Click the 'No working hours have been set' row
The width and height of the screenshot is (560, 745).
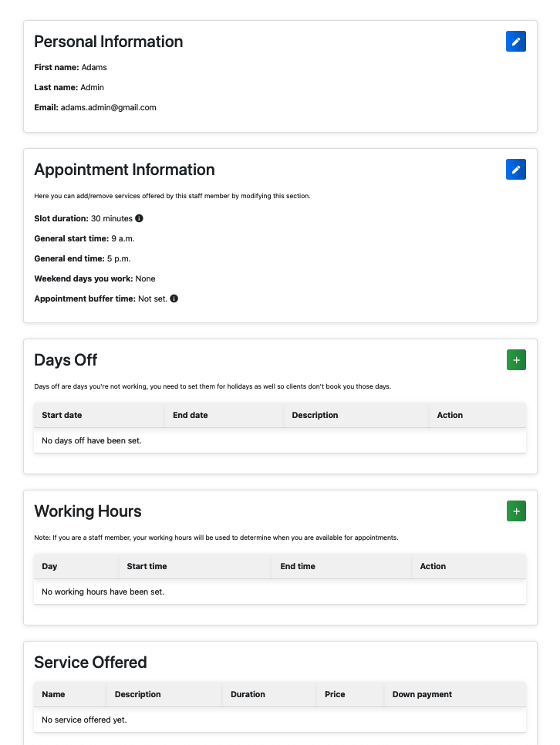(280, 592)
